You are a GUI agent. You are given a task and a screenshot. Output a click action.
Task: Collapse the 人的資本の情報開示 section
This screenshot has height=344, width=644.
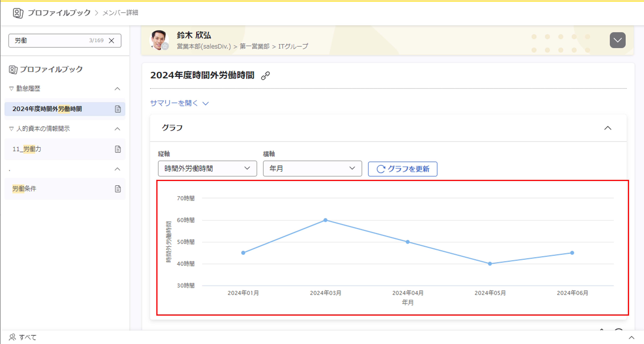tap(117, 129)
